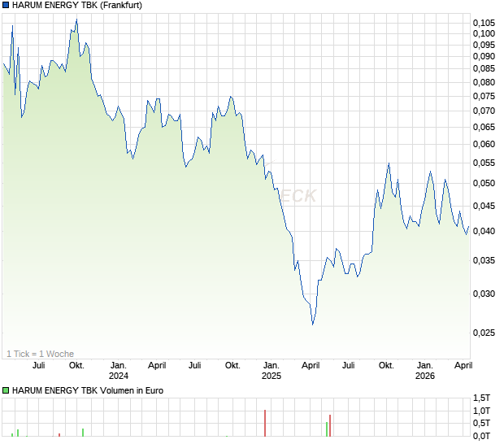
Task: Click the price axis label '0,055'
Action: point(484,163)
